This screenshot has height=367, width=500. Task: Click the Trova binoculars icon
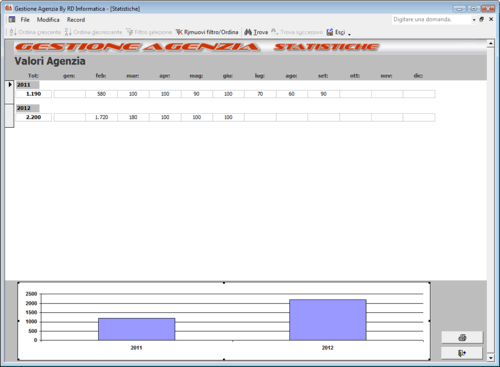[248, 32]
